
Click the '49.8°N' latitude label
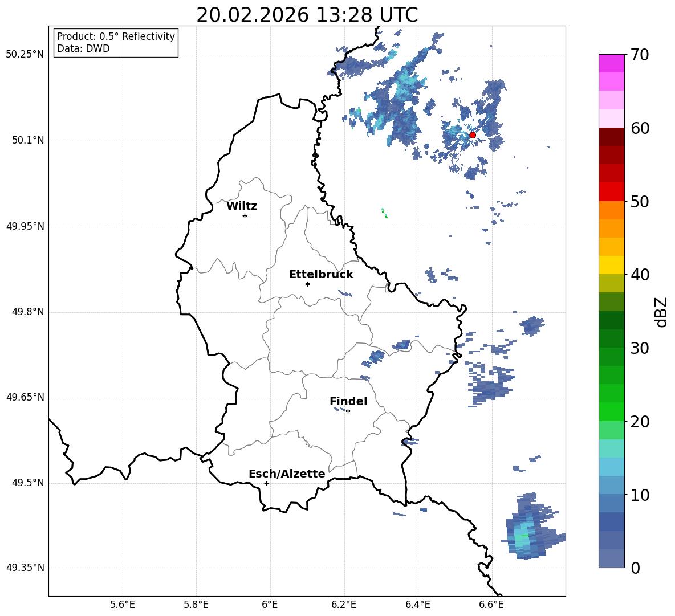pos(28,312)
